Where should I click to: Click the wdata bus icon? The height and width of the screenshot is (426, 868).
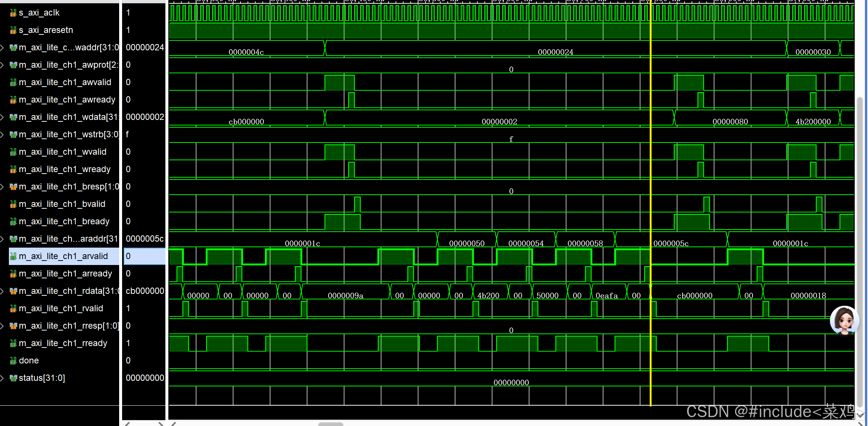tap(13, 117)
